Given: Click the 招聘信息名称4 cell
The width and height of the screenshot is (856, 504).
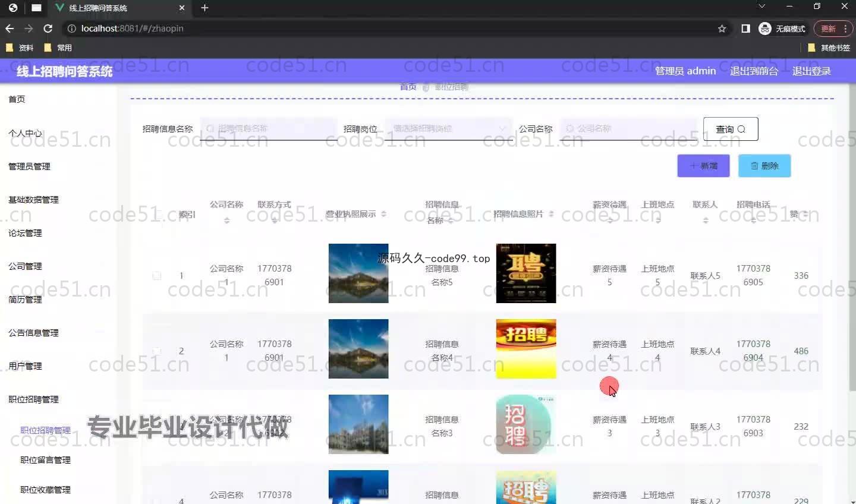Looking at the screenshot, I should coord(442,351).
